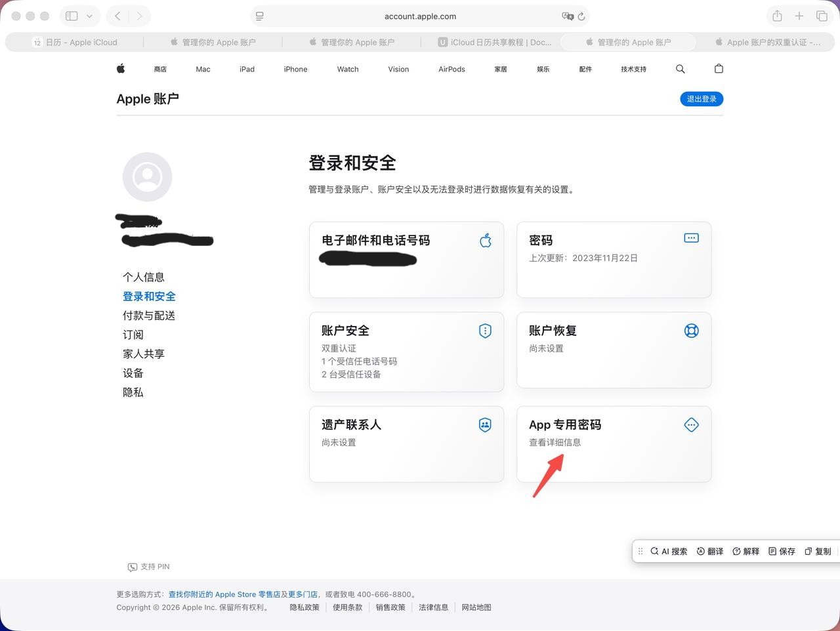Click the 退出登录 button
Screen dimensions: 840x631
(x=702, y=99)
